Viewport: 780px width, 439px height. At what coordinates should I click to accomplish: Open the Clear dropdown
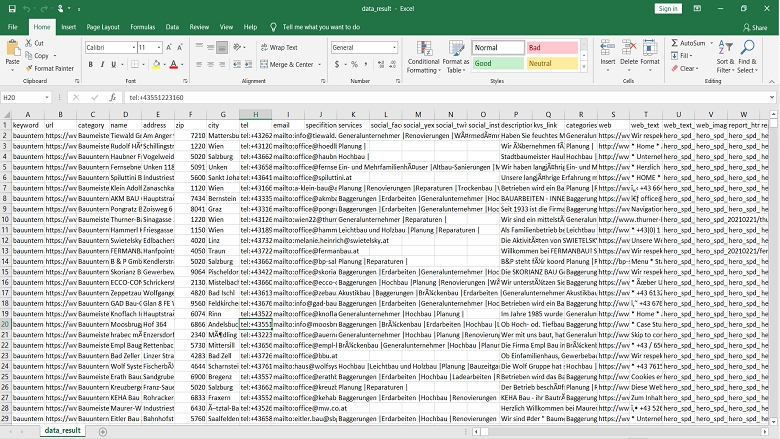coord(685,69)
